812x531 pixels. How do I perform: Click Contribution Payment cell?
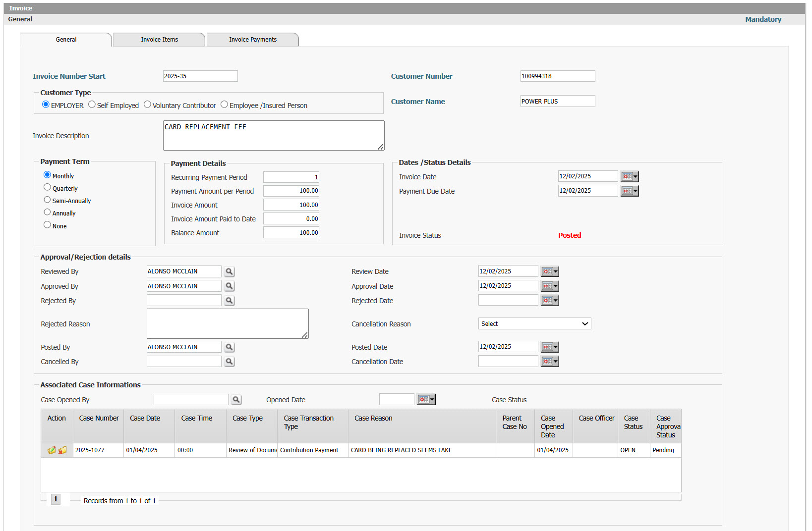pos(313,450)
